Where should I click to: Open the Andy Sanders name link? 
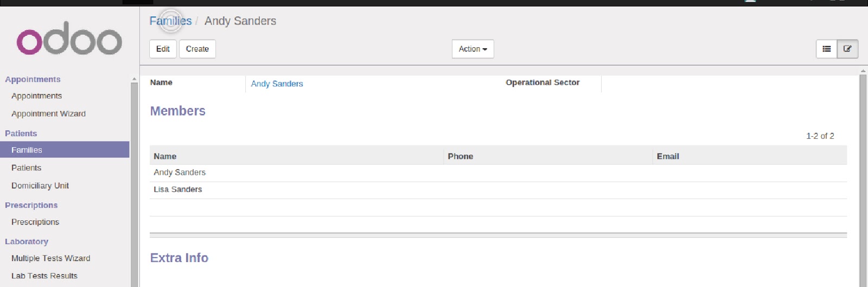click(277, 84)
